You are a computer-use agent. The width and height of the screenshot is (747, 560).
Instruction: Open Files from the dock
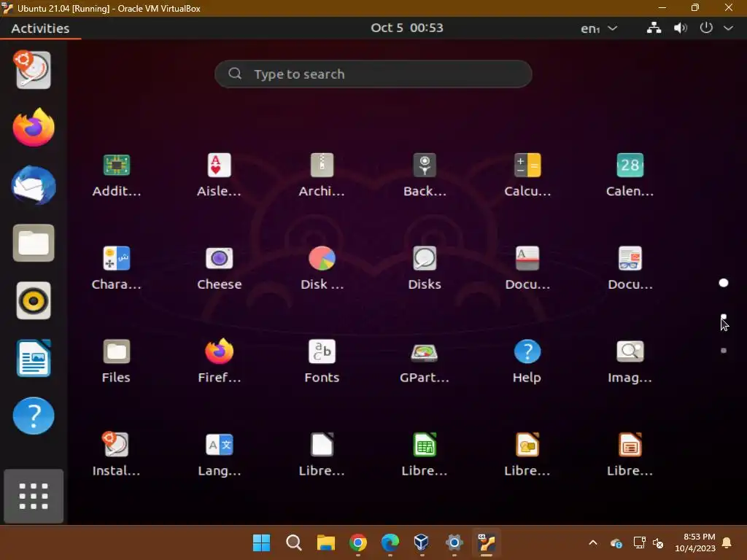tap(34, 243)
